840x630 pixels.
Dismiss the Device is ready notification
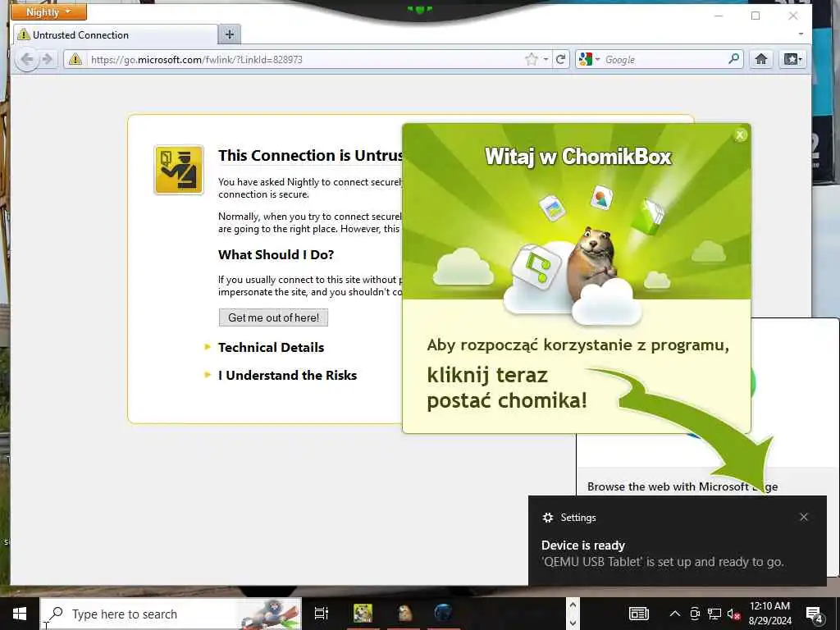coord(804,517)
